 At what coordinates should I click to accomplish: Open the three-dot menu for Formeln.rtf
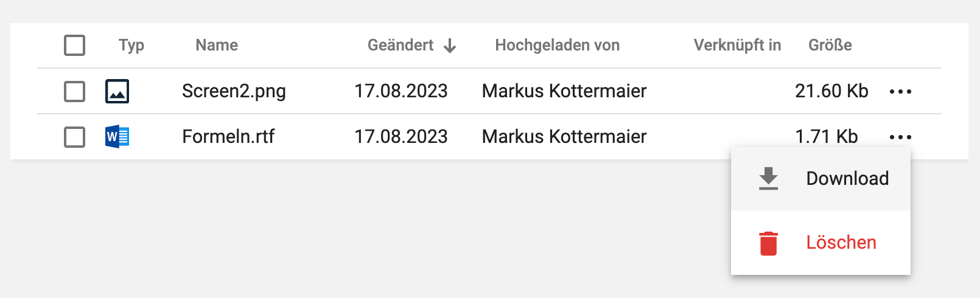[x=900, y=137]
